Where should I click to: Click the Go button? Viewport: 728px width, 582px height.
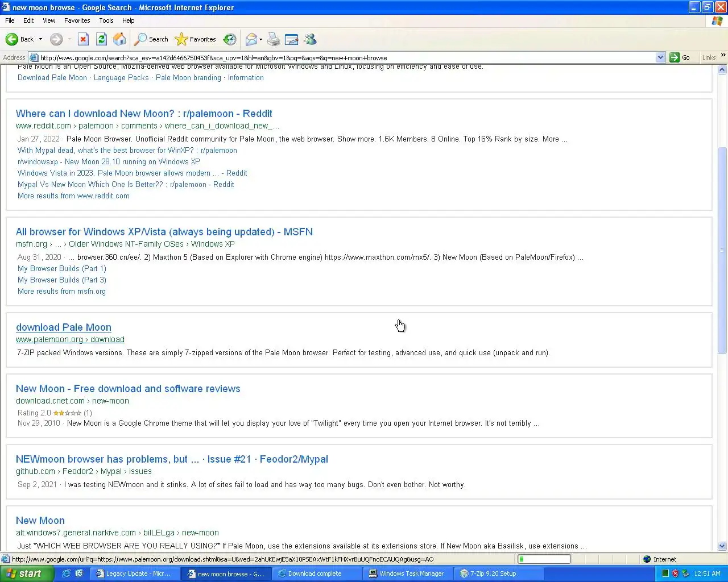[x=680, y=57]
